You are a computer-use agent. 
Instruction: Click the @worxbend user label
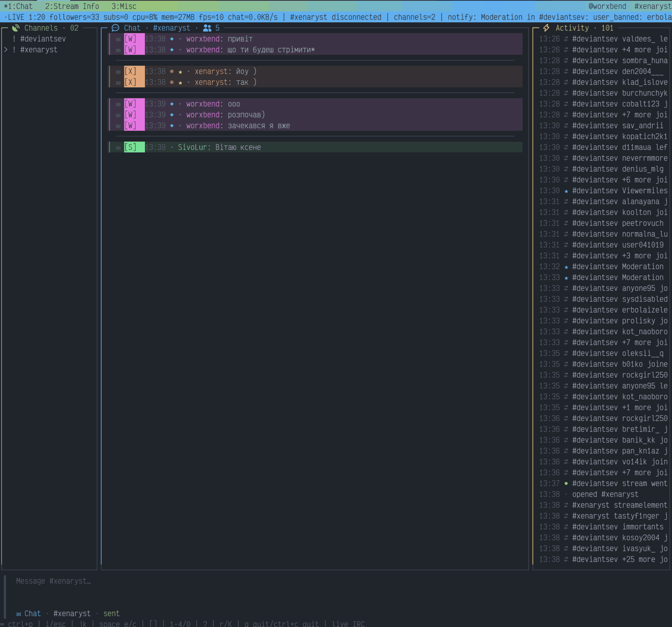pyautogui.click(x=607, y=6)
